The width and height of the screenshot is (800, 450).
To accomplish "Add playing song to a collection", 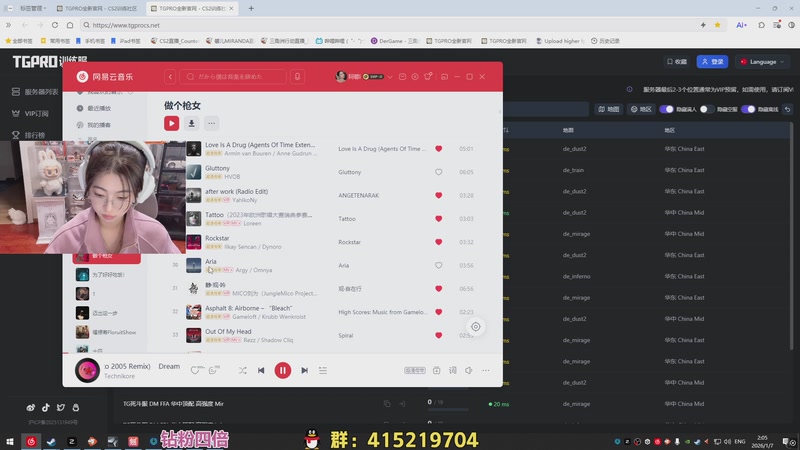I will 437,370.
